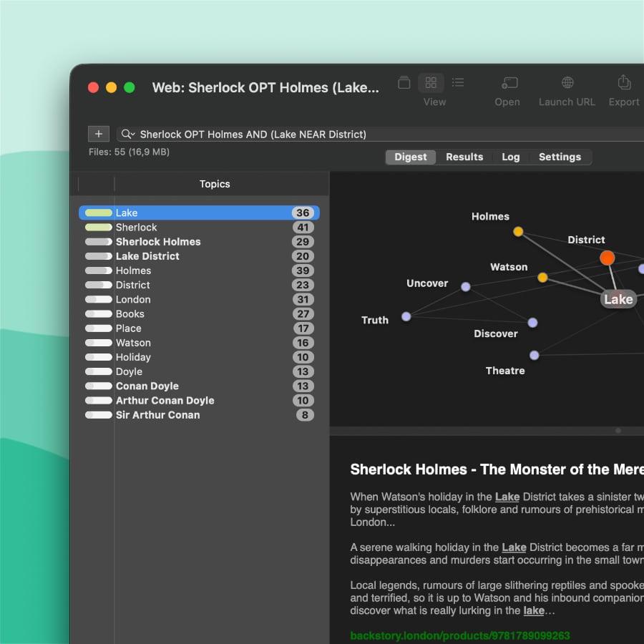The image size is (644, 644).
Task: Select the orange District node in the graph
Action: click(x=607, y=258)
